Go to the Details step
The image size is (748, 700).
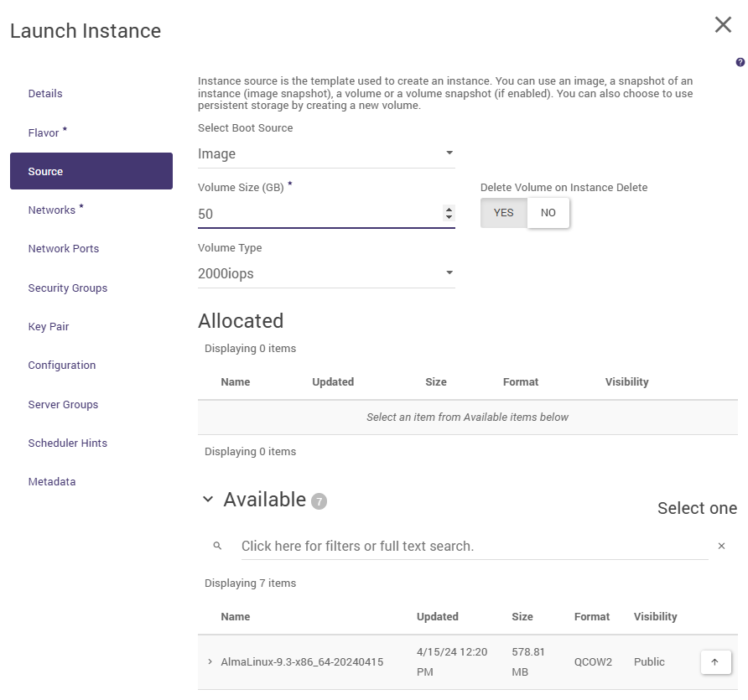45,94
